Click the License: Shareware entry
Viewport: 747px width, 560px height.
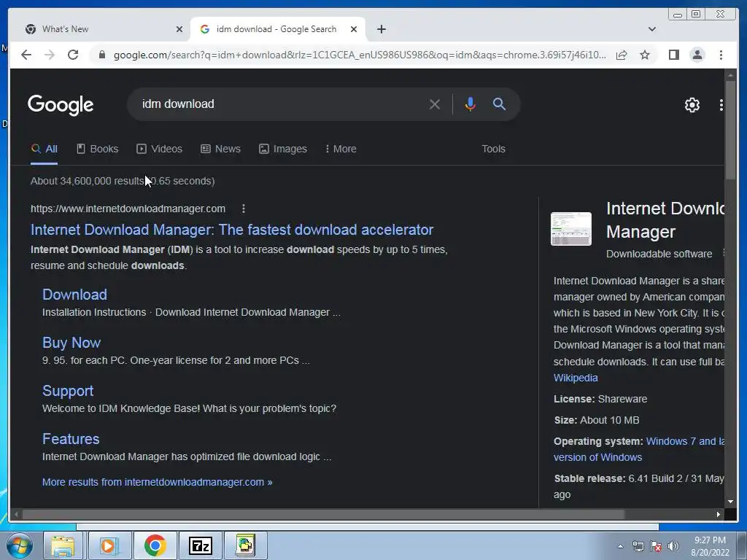(600, 399)
